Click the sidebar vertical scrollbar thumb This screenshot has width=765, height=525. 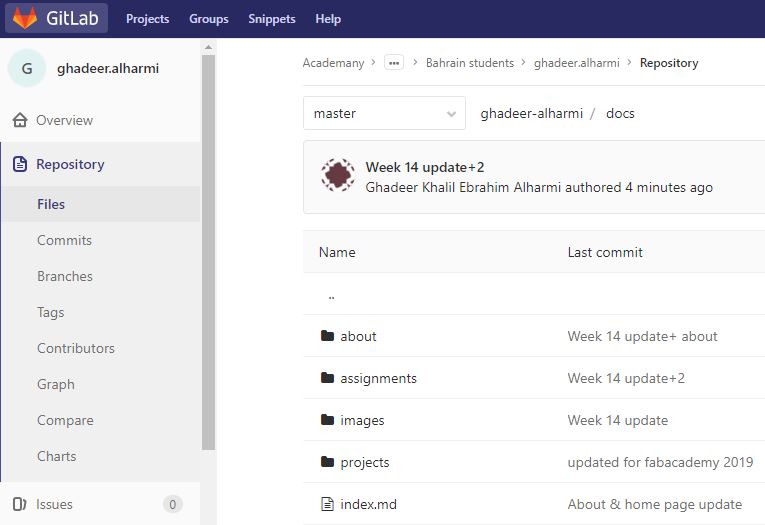coord(208,252)
